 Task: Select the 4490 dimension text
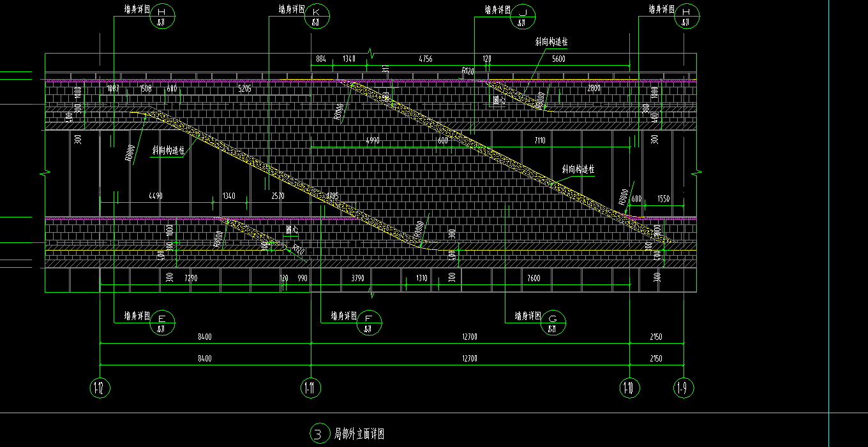pos(155,196)
